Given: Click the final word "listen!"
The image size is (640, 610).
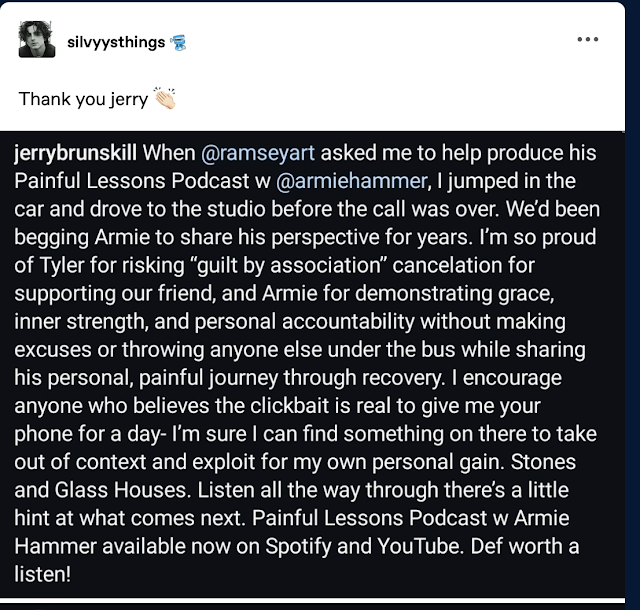Looking at the screenshot, I should [42, 574].
